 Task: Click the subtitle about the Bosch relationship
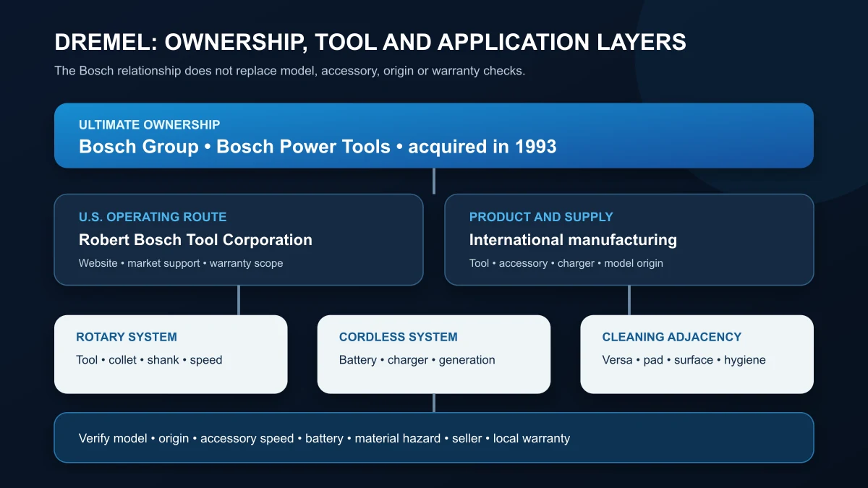pyautogui.click(x=289, y=72)
